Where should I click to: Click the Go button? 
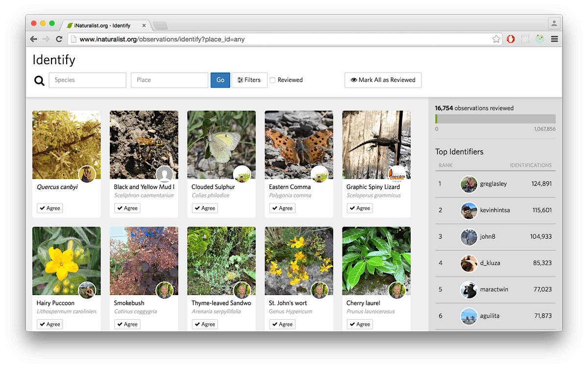(x=220, y=80)
